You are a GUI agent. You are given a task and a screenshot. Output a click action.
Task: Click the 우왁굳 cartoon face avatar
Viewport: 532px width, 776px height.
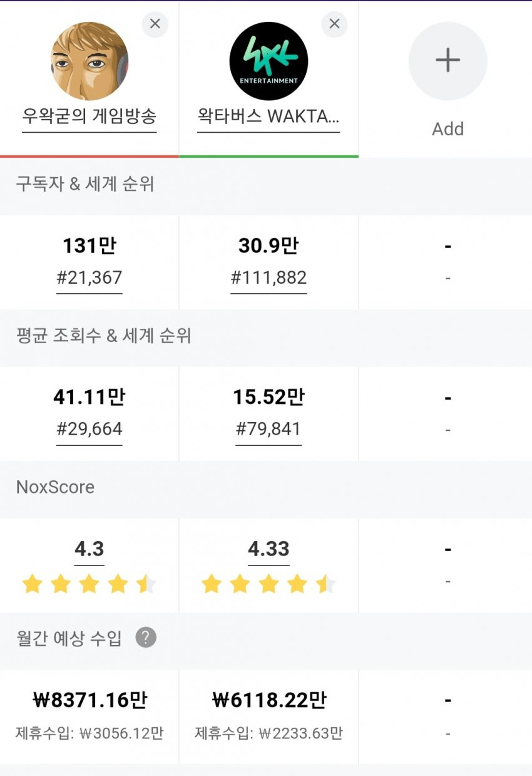click(x=90, y=61)
